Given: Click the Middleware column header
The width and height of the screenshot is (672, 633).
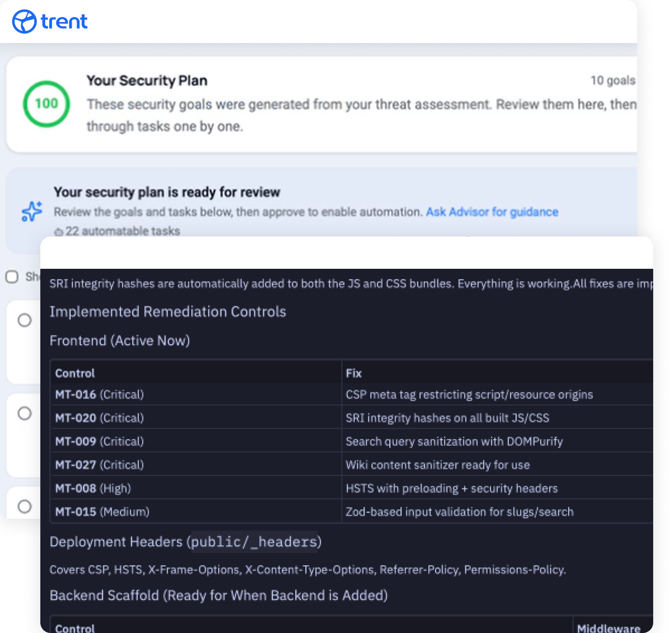Looking at the screenshot, I should point(608,628).
